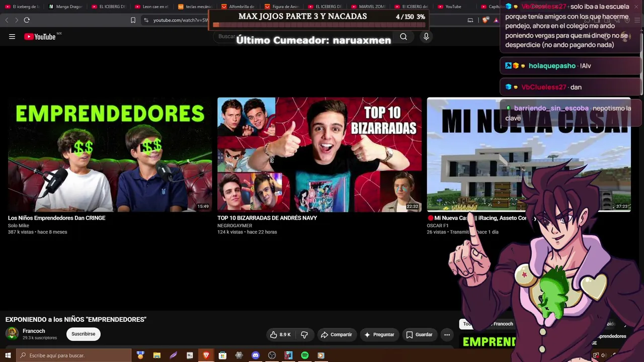Open the OSCAR F1 channel link
This screenshot has height=362, width=644.
438,226
